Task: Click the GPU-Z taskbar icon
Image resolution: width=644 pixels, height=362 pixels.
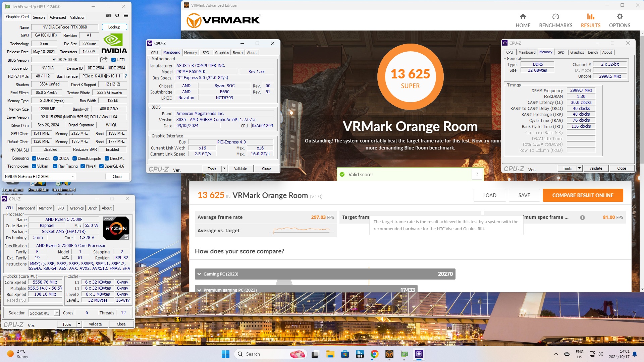Action: click(404, 354)
